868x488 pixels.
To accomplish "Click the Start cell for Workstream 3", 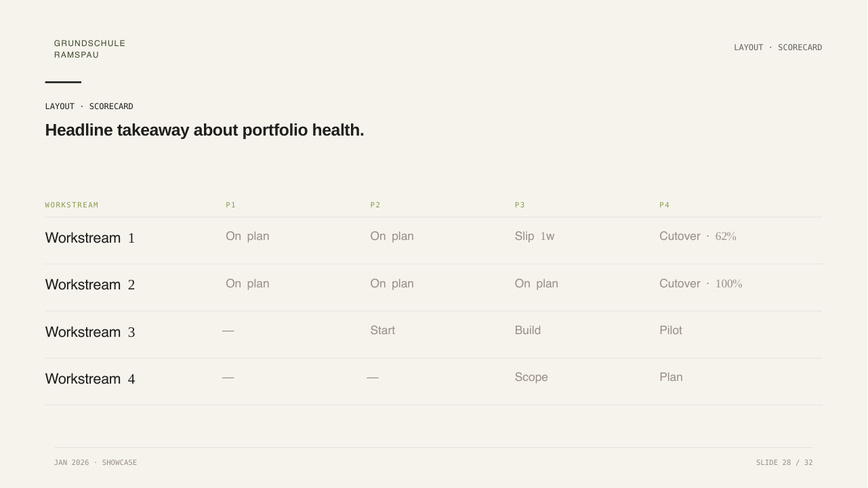I will coord(382,330).
